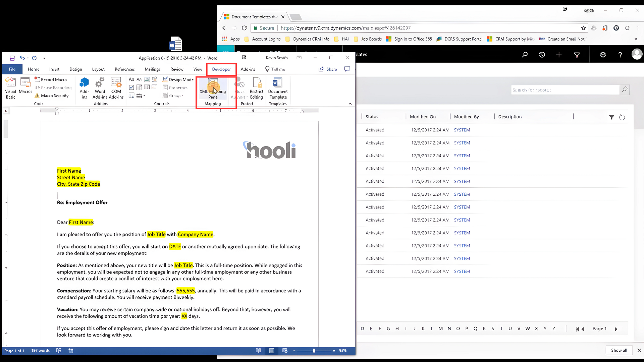Switch to Insert ribbon tab
Screen dimensions: 644x362
pos(54,69)
